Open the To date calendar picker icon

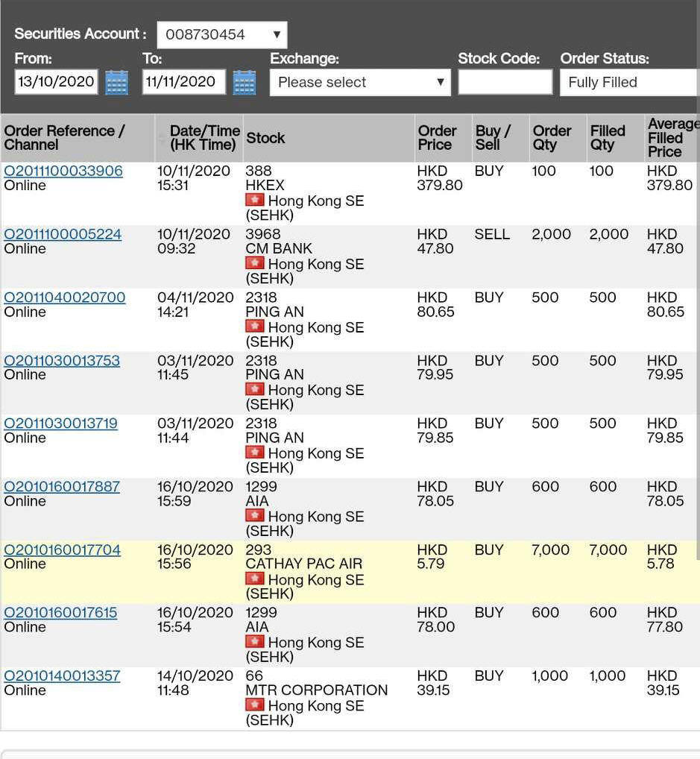[245, 82]
